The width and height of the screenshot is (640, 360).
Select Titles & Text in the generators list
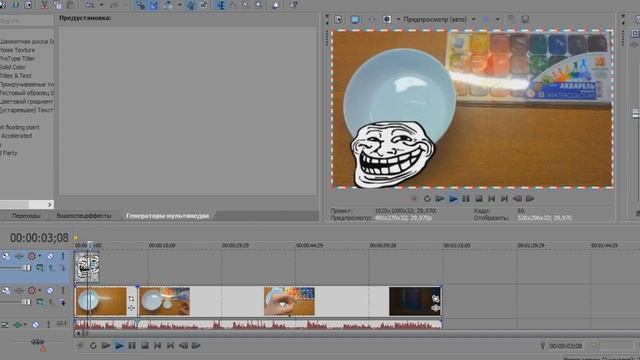pos(16,76)
